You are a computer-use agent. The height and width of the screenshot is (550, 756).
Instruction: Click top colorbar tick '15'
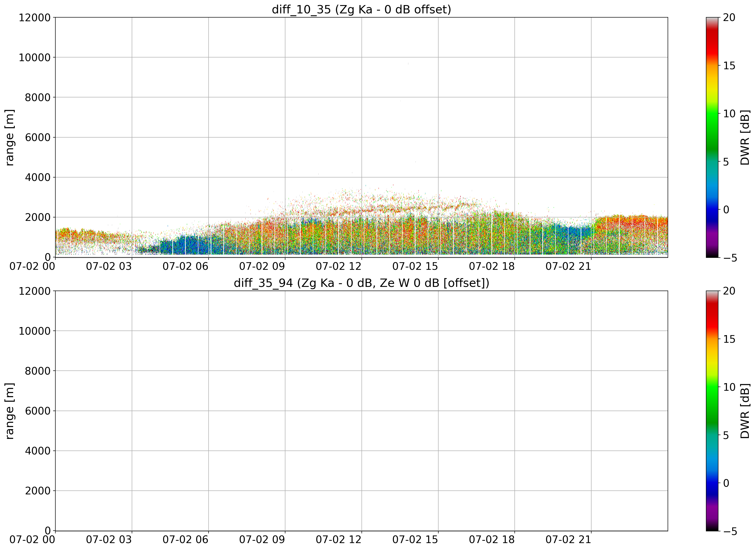729,66
